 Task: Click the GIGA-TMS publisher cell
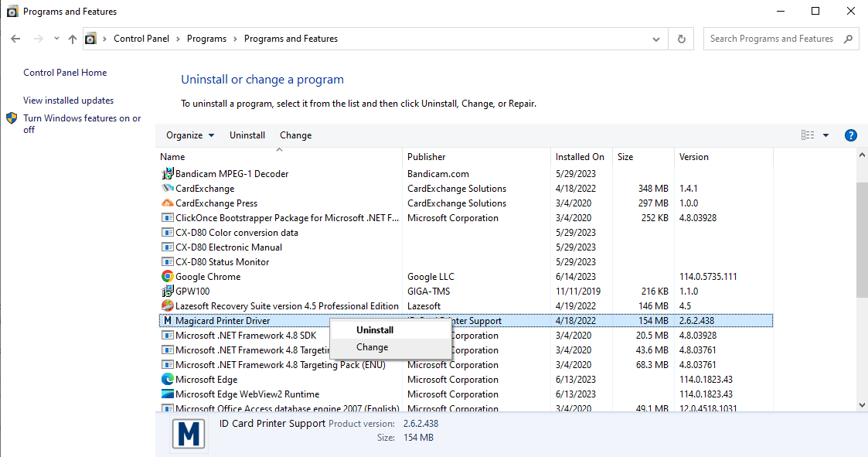tap(428, 292)
